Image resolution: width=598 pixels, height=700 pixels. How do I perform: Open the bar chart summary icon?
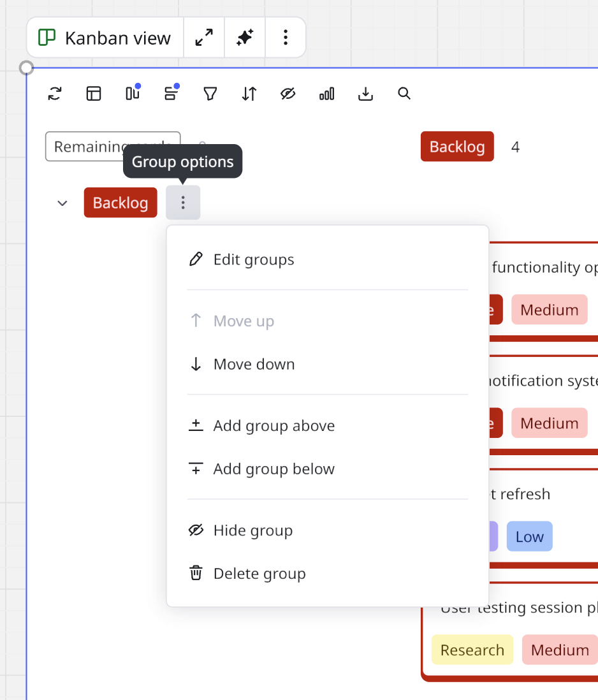326,94
